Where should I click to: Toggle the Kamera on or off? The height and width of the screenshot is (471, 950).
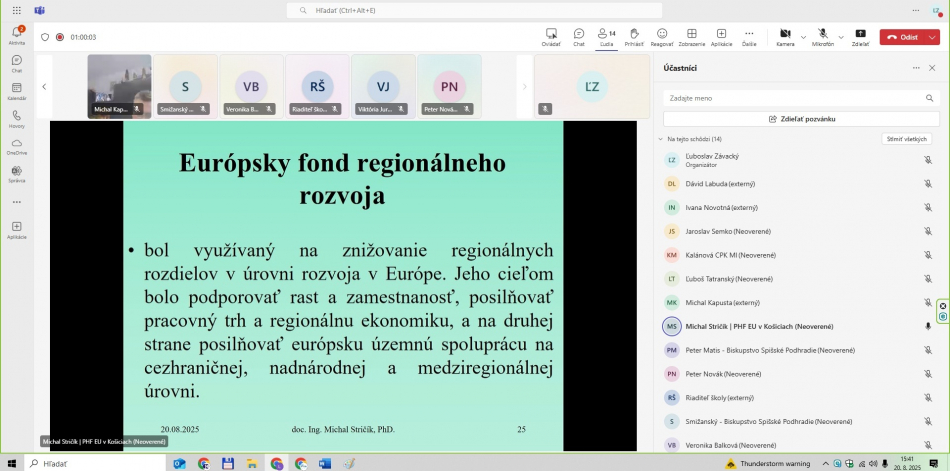(785, 37)
